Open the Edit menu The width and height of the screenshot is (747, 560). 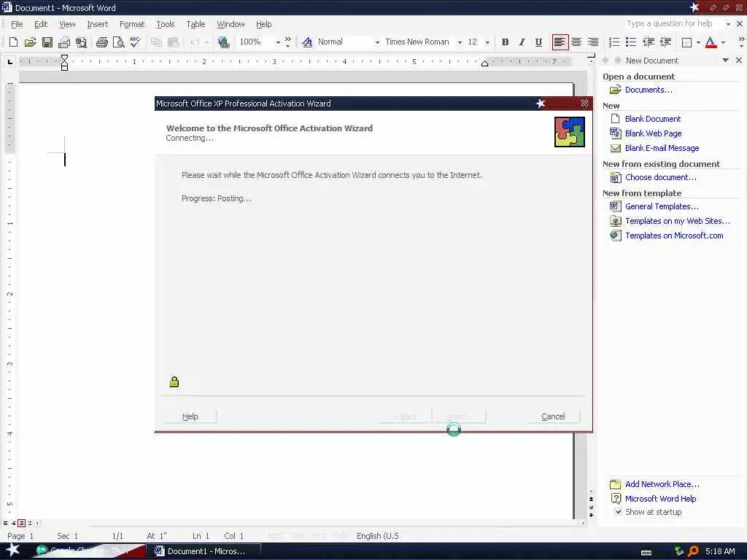[x=41, y=24]
